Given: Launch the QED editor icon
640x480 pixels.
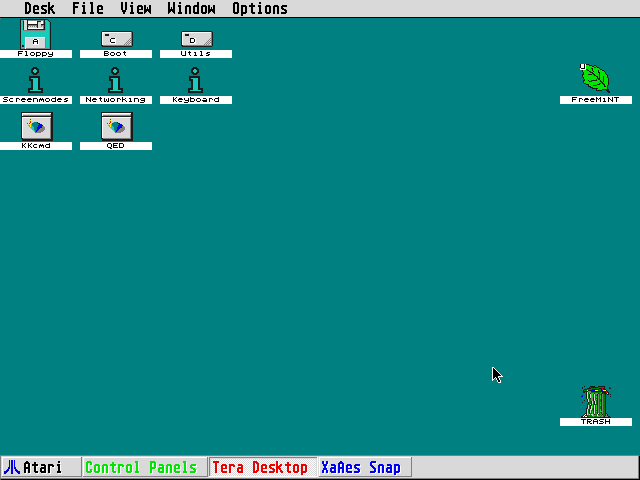Looking at the screenshot, I should click(x=116, y=126).
